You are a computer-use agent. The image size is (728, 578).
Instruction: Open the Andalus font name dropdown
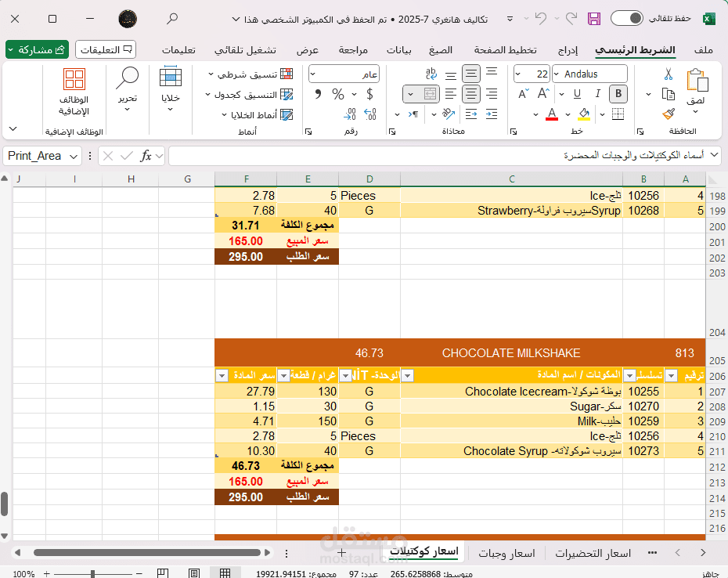pos(556,74)
